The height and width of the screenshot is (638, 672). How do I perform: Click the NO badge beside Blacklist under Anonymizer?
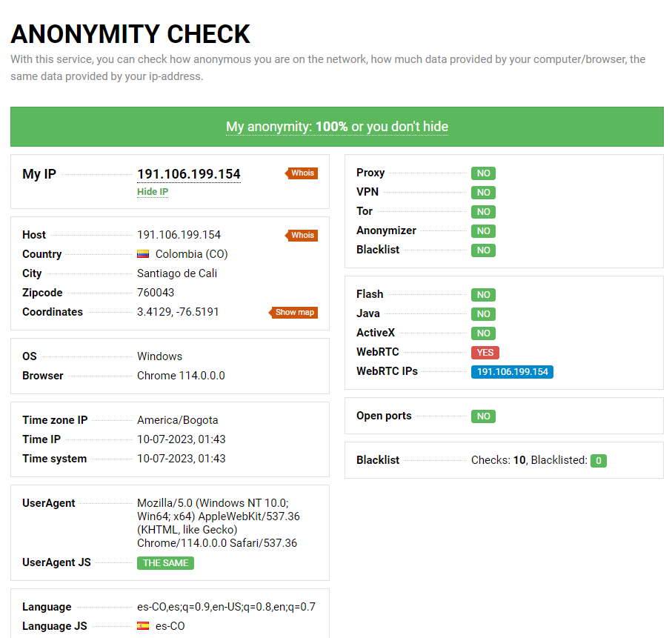click(x=483, y=250)
